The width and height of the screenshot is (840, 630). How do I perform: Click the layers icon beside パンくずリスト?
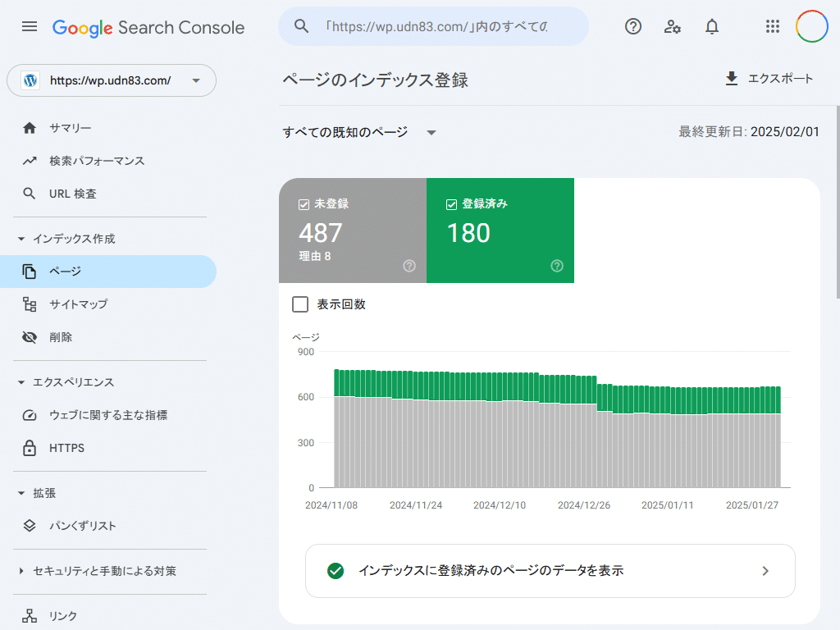30,526
